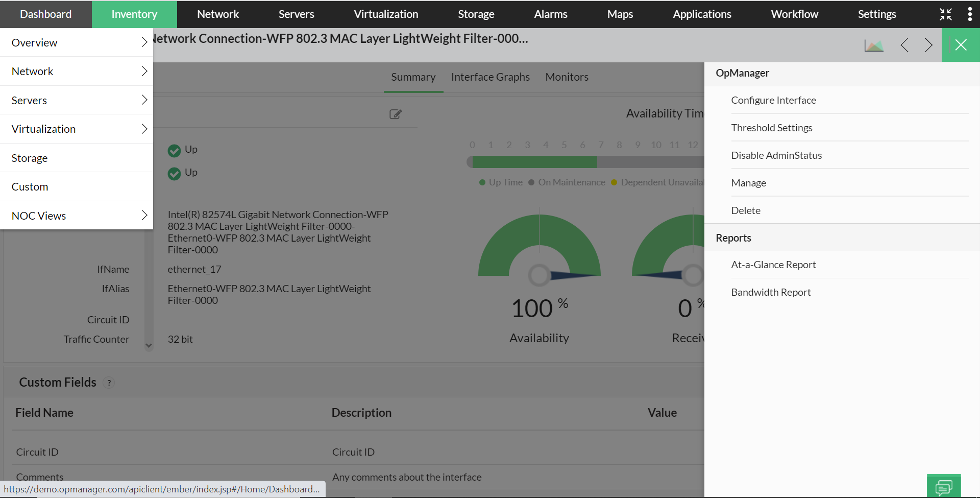Screen dimensions: 980x498
Task: Click the Value column header
Action: tap(662, 413)
